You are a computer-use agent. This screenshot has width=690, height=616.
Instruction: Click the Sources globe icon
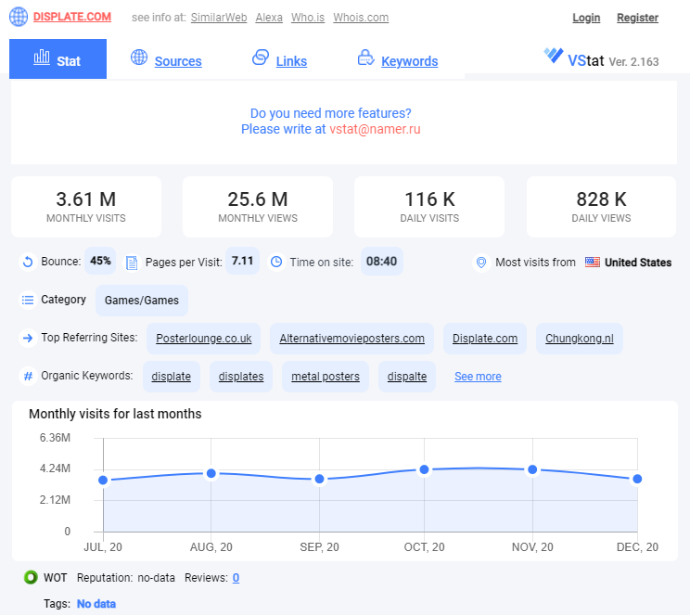tap(139, 58)
